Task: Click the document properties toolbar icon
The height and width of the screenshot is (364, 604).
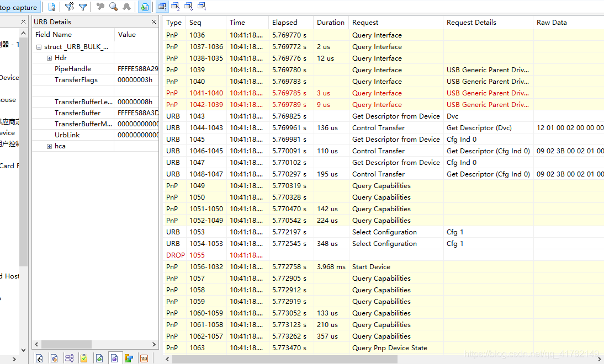Action: coord(51,7)
